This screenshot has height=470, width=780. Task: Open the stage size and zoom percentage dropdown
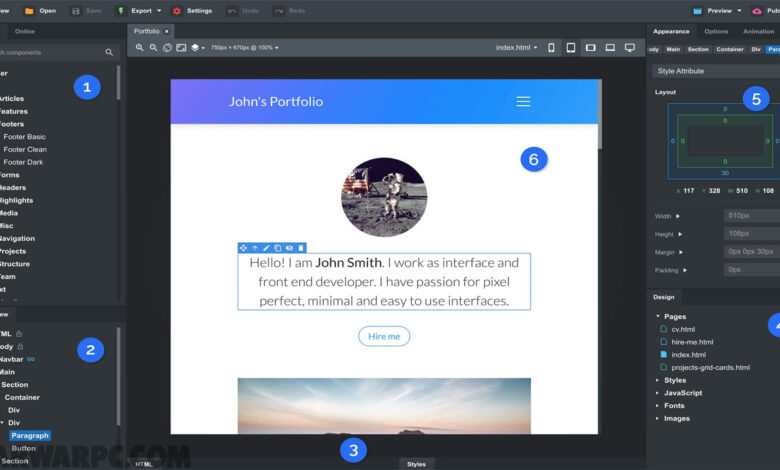pos(244,48)
